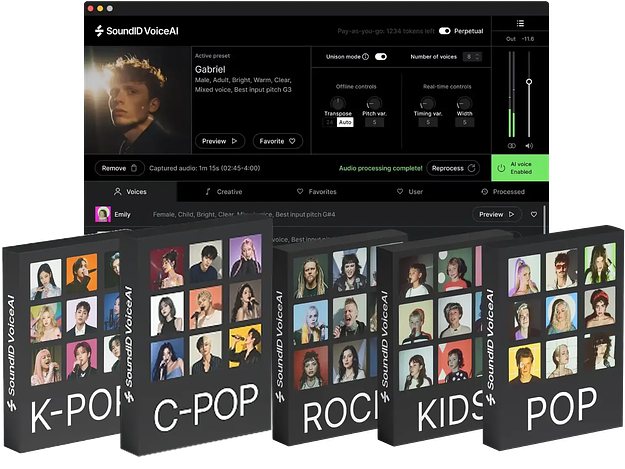Turn the Pitch var. knob
Viewport: 625px width, 469px height.
374,103
